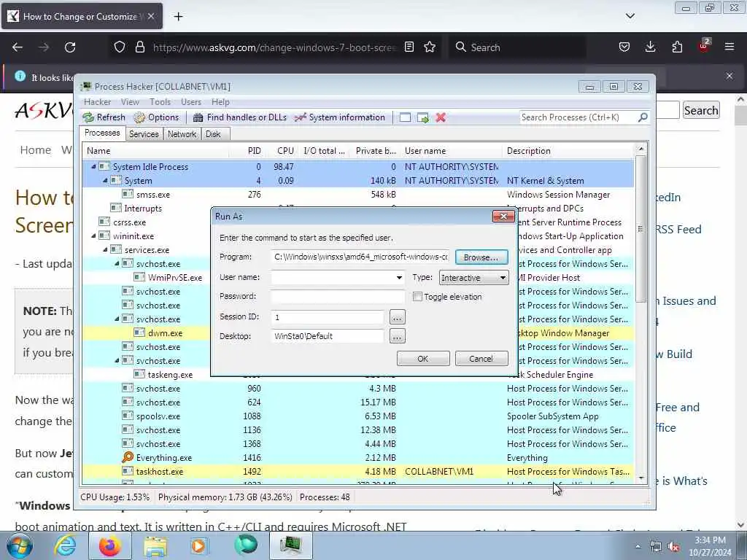
Task: Click Browse... in Run As dialog
Action: click(481, 257)
